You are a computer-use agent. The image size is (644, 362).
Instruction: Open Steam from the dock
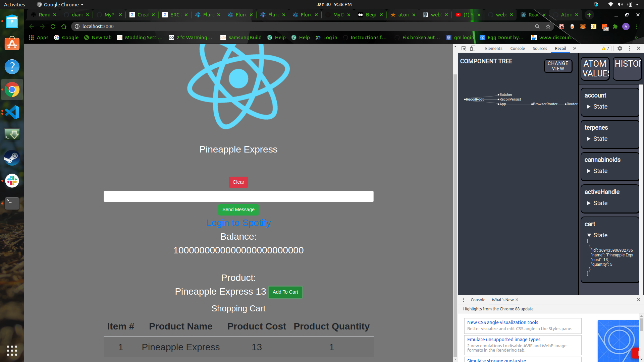click(x=12, y=158)
